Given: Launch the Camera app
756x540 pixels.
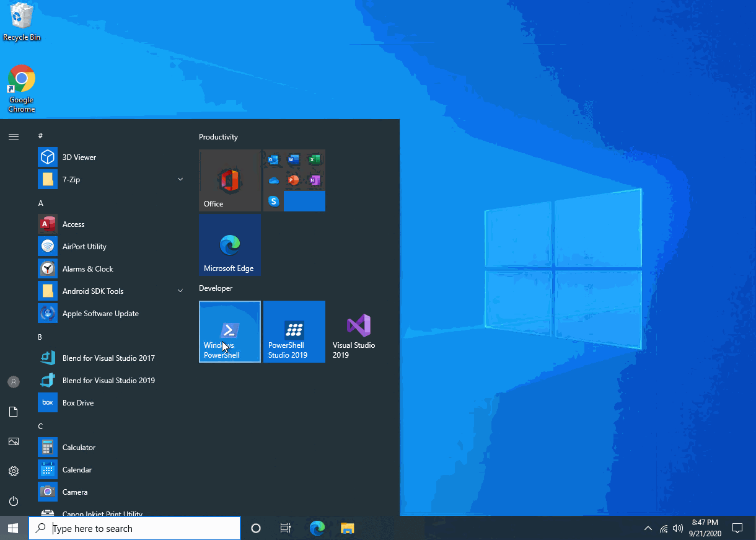Looking at the screenshot, I should (112, 492).
